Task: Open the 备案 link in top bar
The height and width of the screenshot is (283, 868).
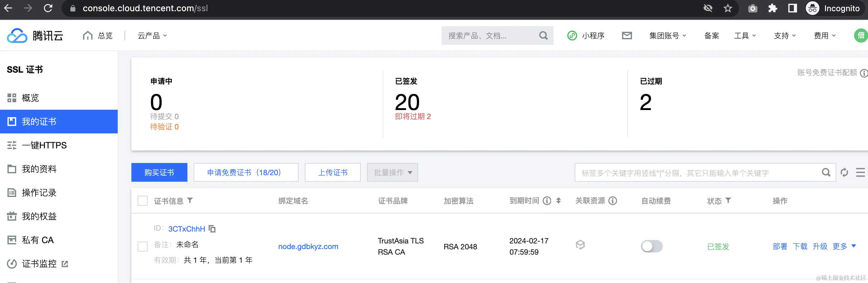Action: (x=712, y=36)
